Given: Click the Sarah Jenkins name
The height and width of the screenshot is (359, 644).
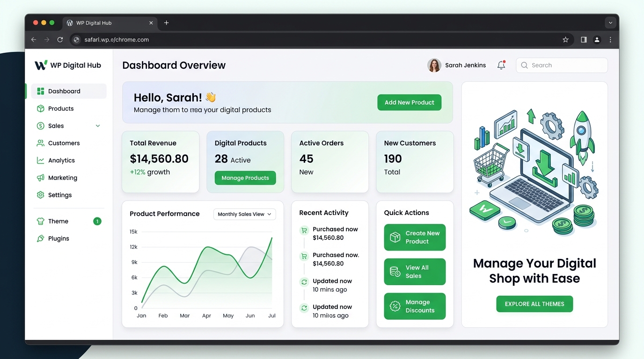Looking at the screenshot, I should click(465, 65).
